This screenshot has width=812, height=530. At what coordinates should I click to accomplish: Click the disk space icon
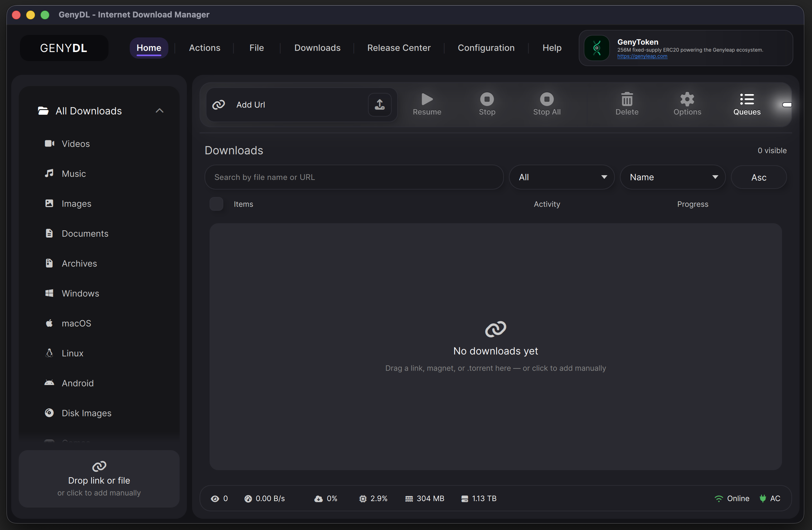tap(464, 499)
